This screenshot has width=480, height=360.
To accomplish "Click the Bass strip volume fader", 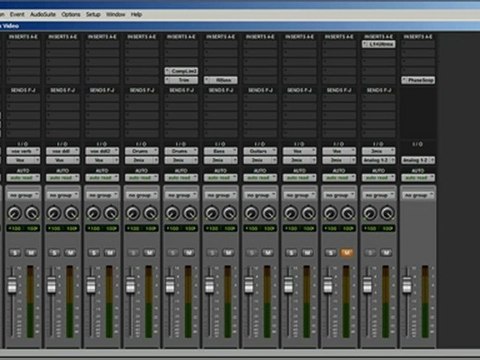I will click(210, 285).
